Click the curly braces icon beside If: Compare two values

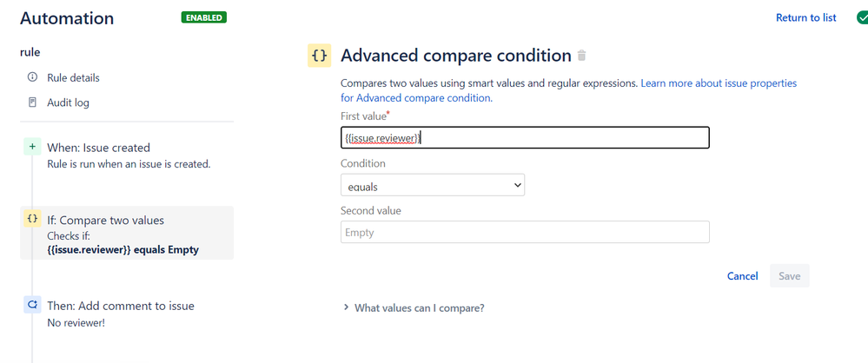(x=32, y=219)
